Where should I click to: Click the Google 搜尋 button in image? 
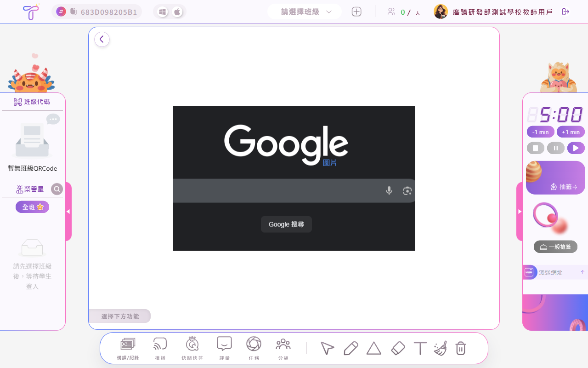pyautogui.click(x=286, y=224)
